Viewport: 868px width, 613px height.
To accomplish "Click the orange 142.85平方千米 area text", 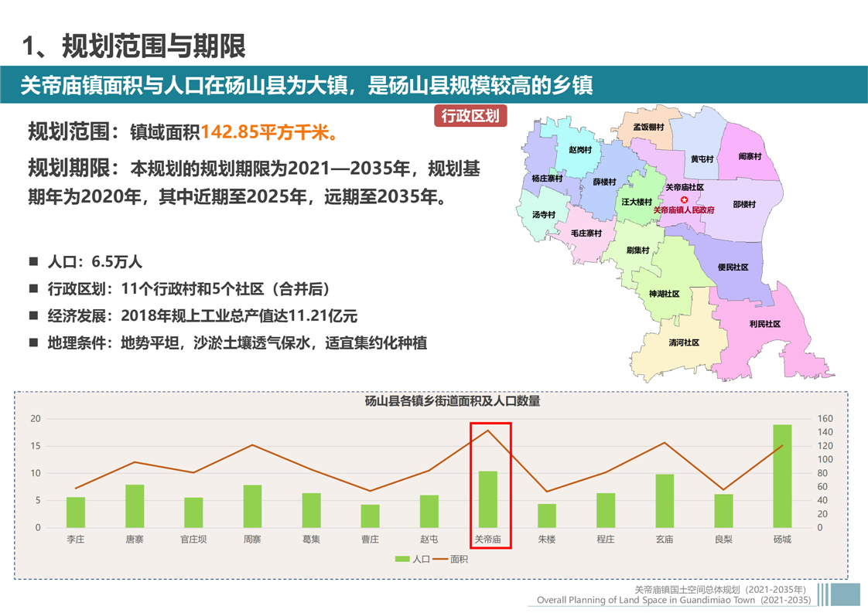I will point(270,132).
